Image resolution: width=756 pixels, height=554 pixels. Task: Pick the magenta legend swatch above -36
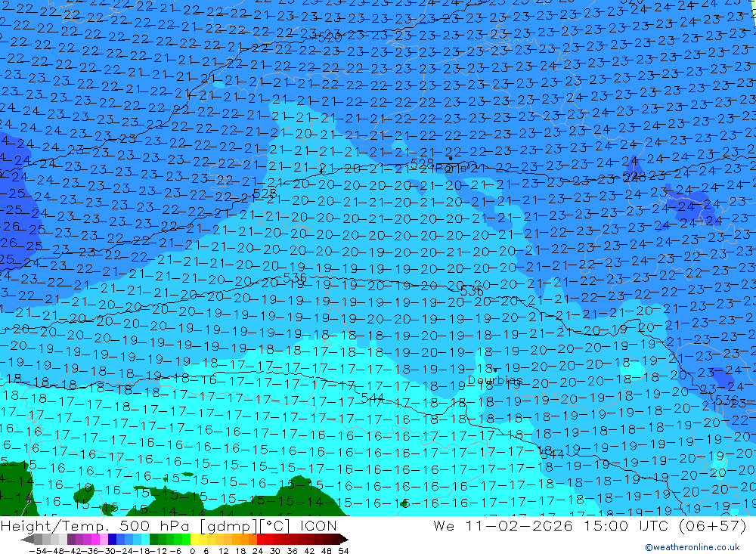95,540
